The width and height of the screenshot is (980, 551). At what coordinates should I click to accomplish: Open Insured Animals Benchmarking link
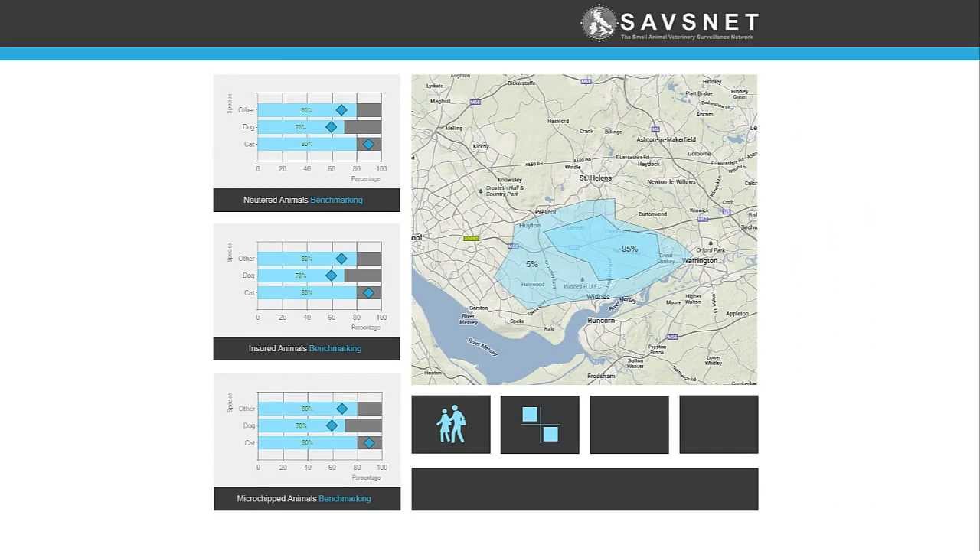click(x=335, y=348)
